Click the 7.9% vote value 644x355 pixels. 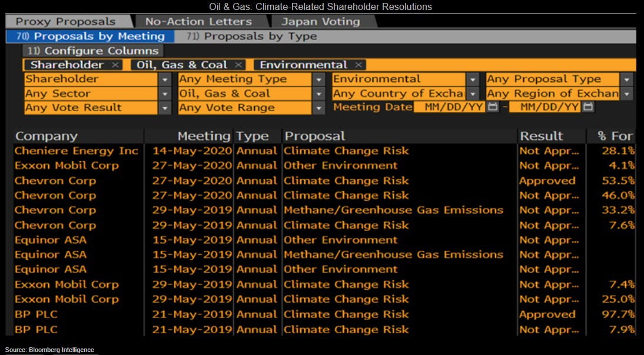(622, 329)
